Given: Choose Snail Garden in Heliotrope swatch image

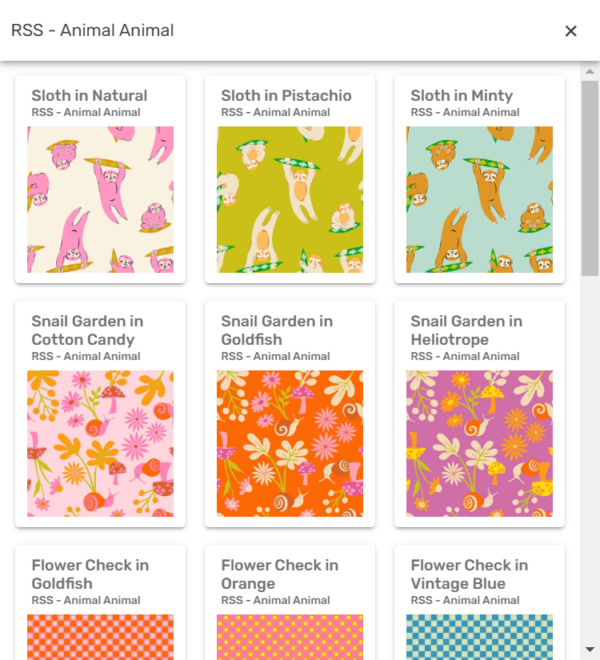Looking at the screenshot, I should (479, 443).
